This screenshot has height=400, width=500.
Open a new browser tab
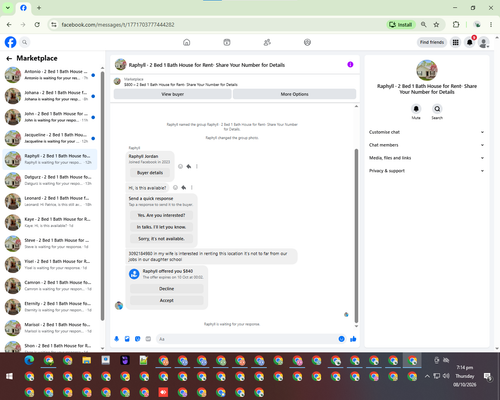[x=39, y=8]
